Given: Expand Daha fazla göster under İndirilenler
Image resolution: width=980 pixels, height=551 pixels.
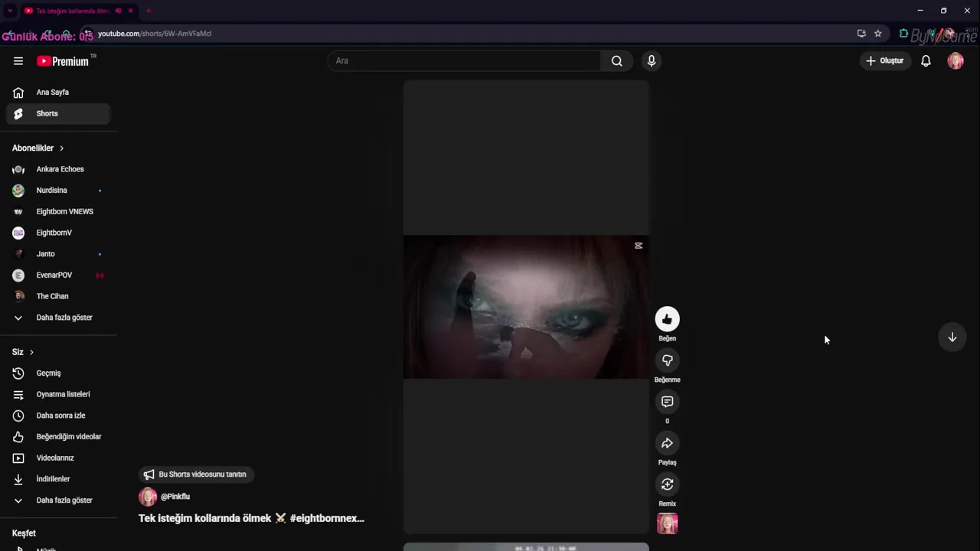Looking at the screenshot, I should [58, 500].
